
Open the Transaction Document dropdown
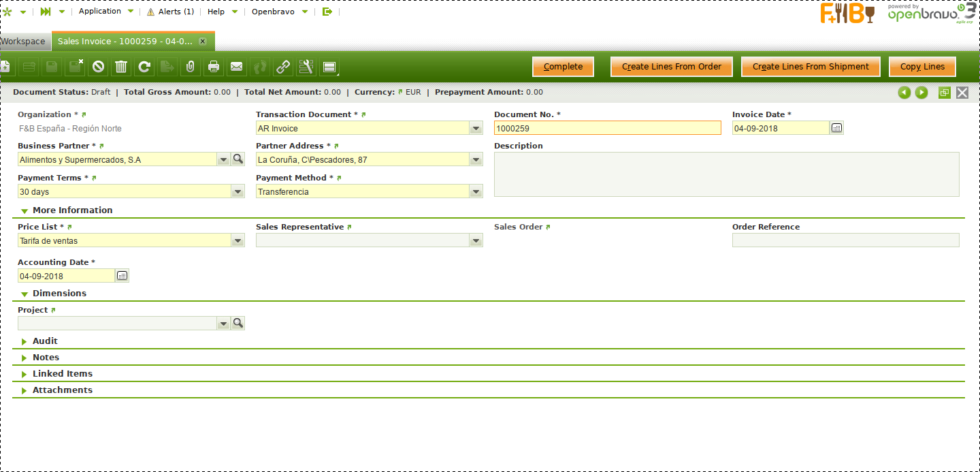point(476,128)
